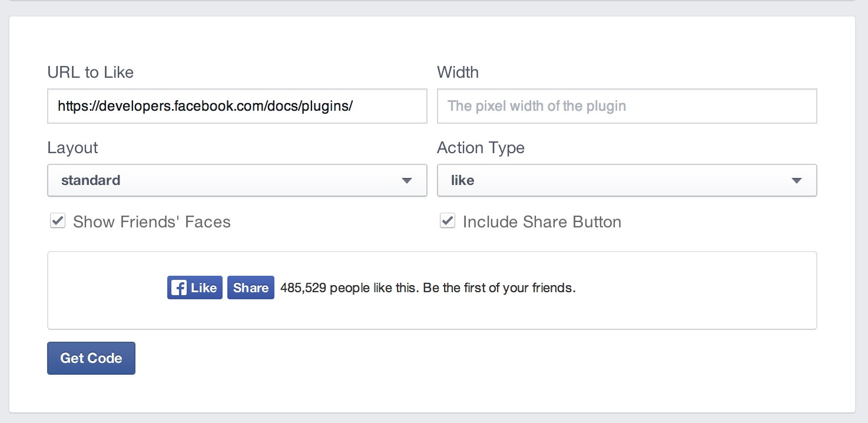Click the Like button in the preview

coord(195,287)
